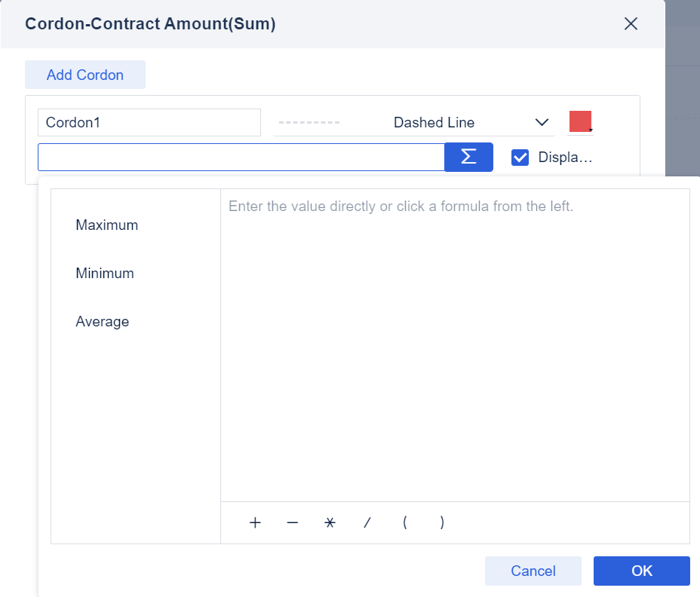Click the Cordon1 name field
This screenshot has width=700, height=597.
click(x=149, y=122)
